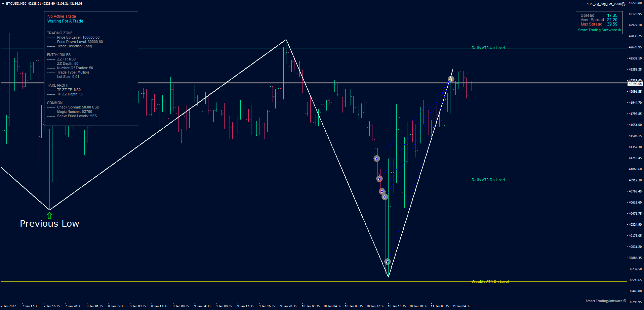Select the buy entry marker at the 40765.45 level
Image resolution: width=644 pixels, height=310 pixels.
(x=382, y=191)
